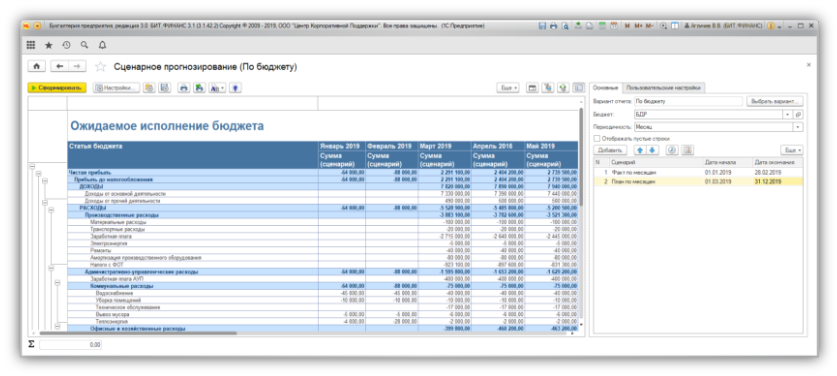Collapse the Офисные и хозяйственные расходы group
Image resolution: width=837 pixels, height=376 pixels.
57,326
